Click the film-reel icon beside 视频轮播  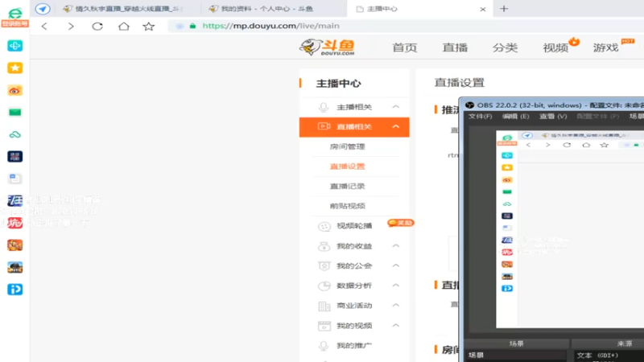[324, 226]
